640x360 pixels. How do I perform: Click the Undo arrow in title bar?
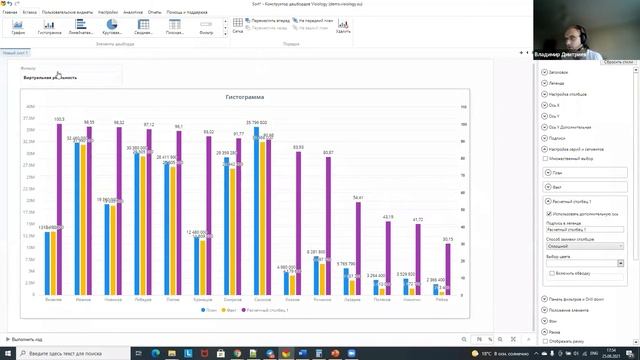coord(10,4)
